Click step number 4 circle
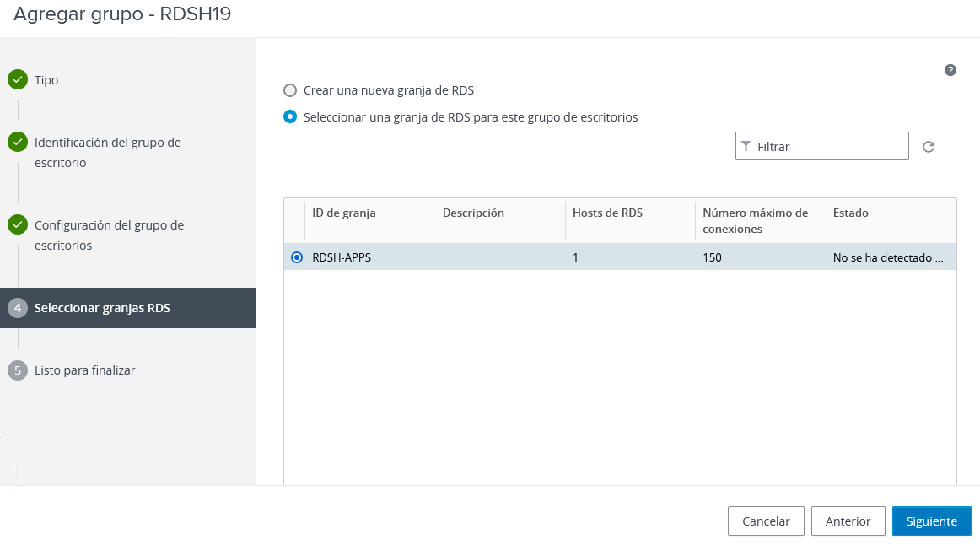980x551 pixels. coord(18,308)
